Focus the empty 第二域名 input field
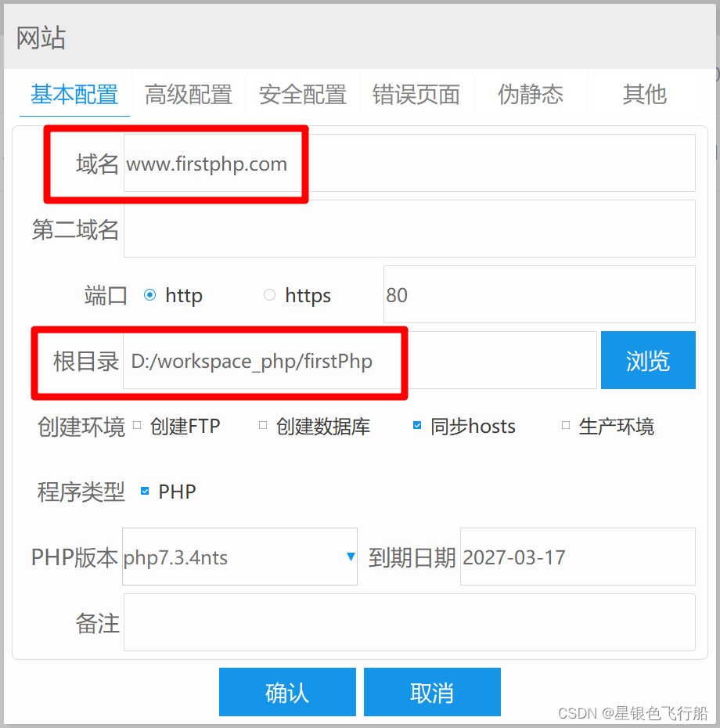720x728 pixels. [x=409, y=229]
